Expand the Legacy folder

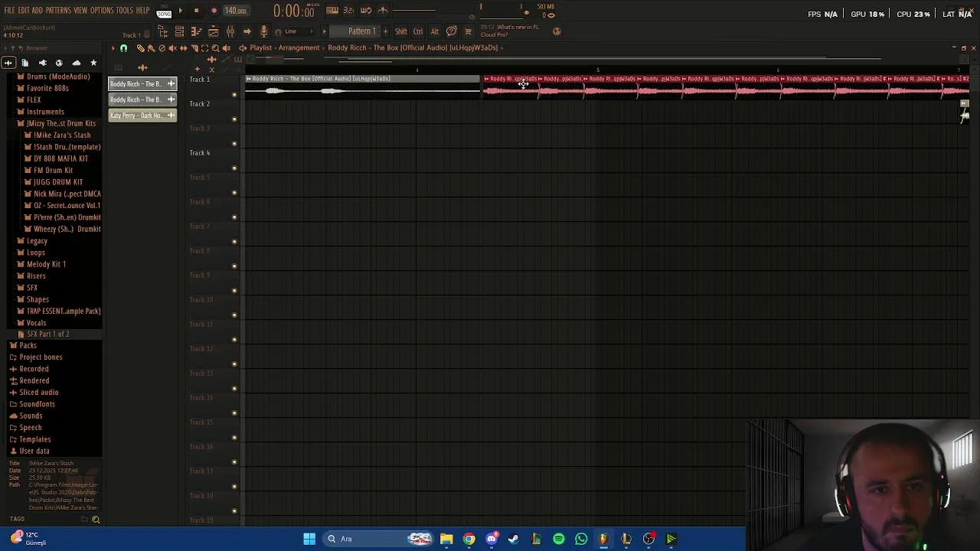click(37, 241)
